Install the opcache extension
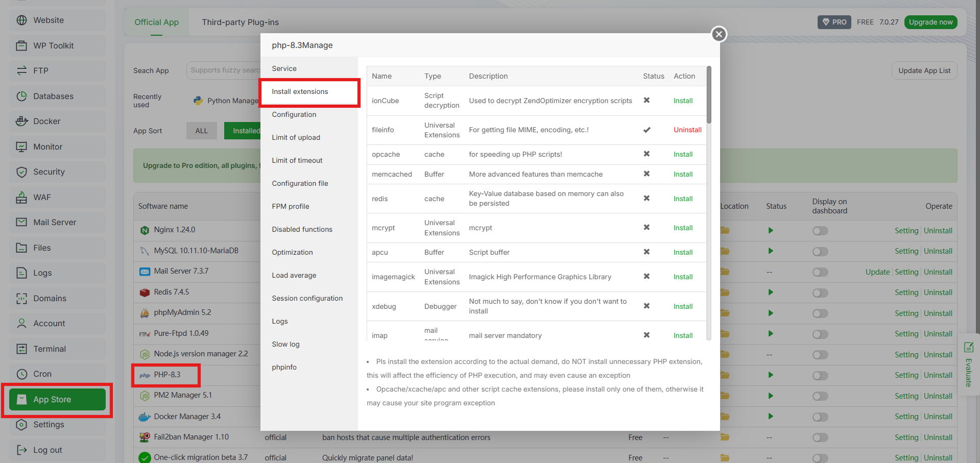 (x=683, y=154)
